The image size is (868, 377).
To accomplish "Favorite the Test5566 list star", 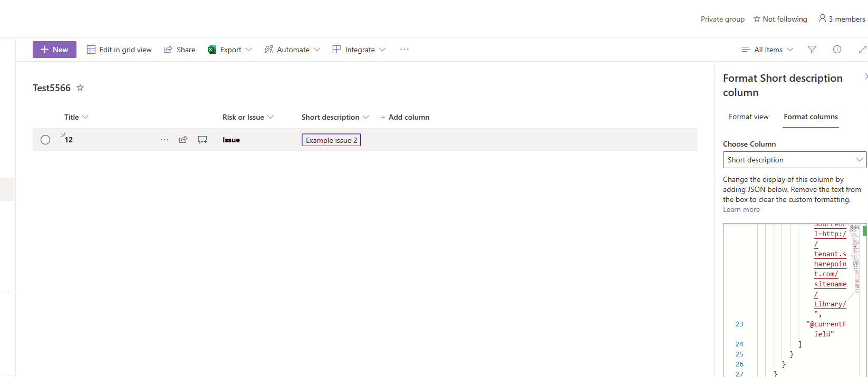I will [x=80, y=88].
